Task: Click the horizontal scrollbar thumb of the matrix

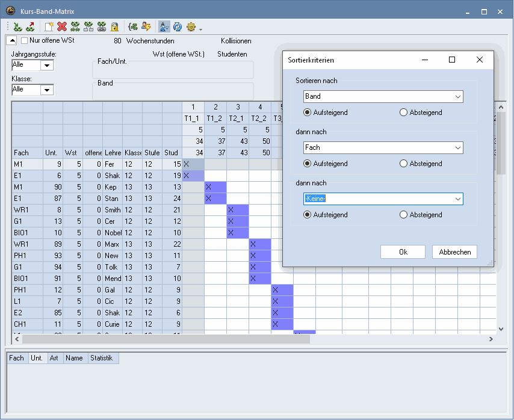Action: (x=166, y=339)
